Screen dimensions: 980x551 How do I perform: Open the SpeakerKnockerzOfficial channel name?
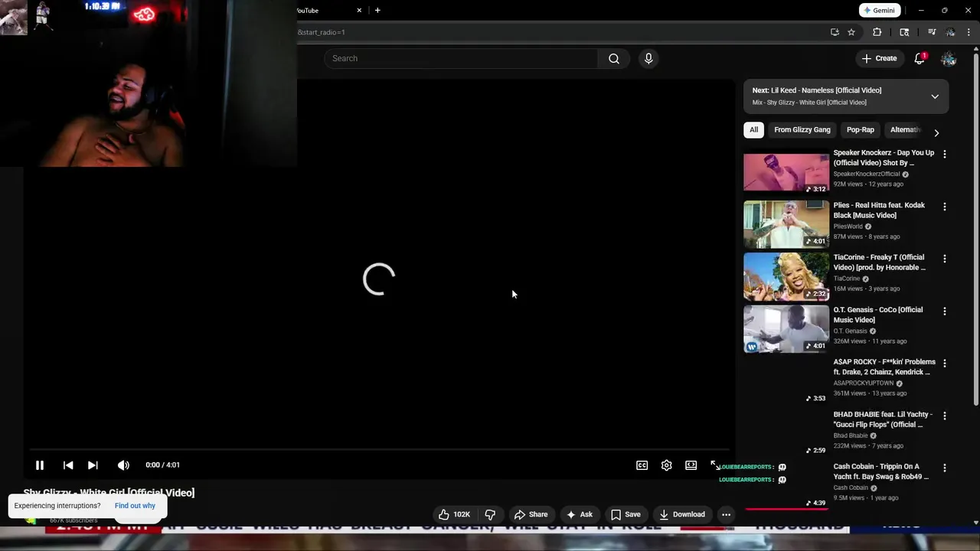pos(867,174)
